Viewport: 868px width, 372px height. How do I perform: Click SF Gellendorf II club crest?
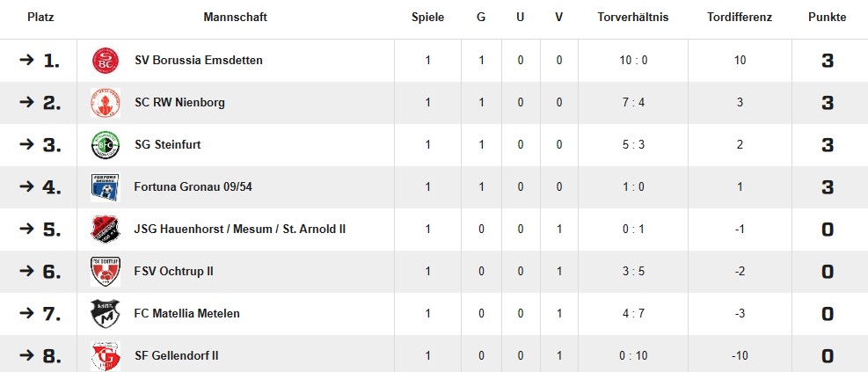(106, 355)
